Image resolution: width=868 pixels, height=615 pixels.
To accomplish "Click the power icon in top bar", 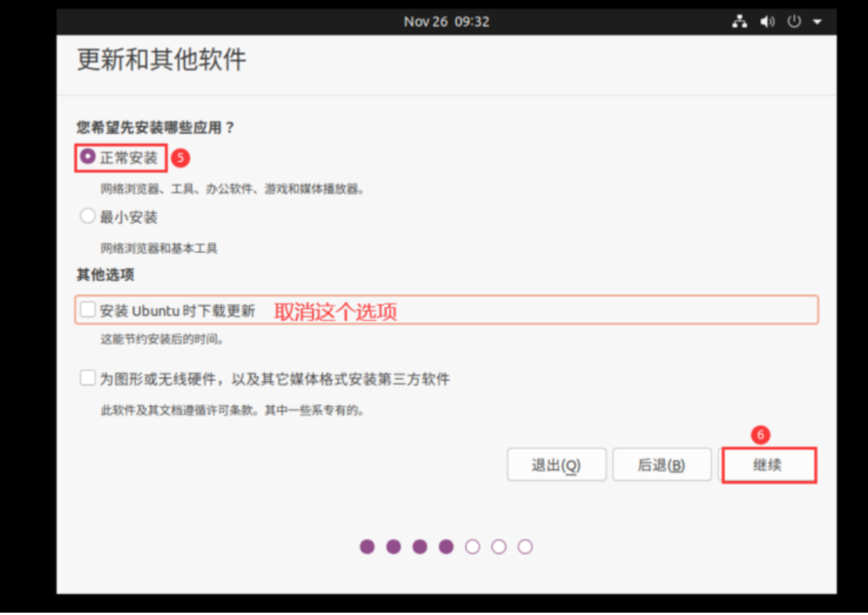I will tap(794, 22).
